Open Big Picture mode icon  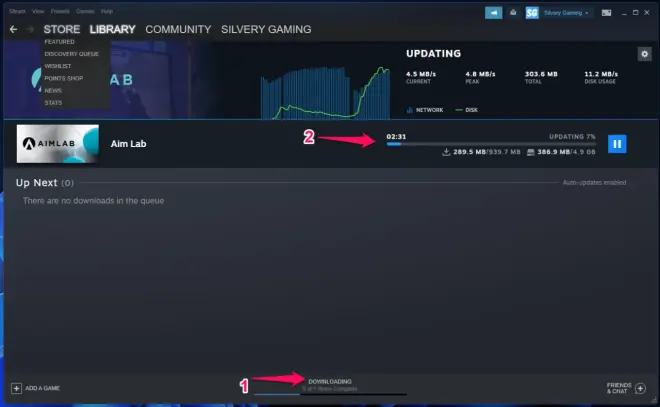click(606, 13)
